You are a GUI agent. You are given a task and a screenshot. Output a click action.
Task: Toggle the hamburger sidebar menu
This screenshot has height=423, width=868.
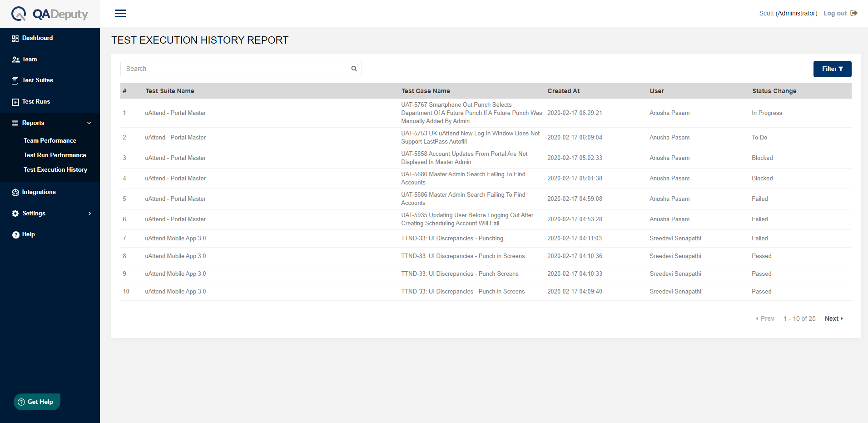click(120, 14)
